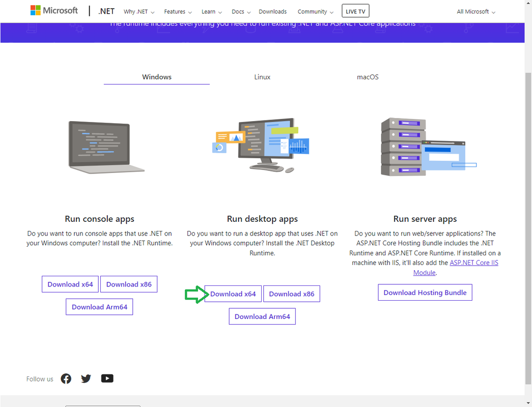Click the LIVE TV button
This screenshot has height=407, width=532.
coord(355,11)
